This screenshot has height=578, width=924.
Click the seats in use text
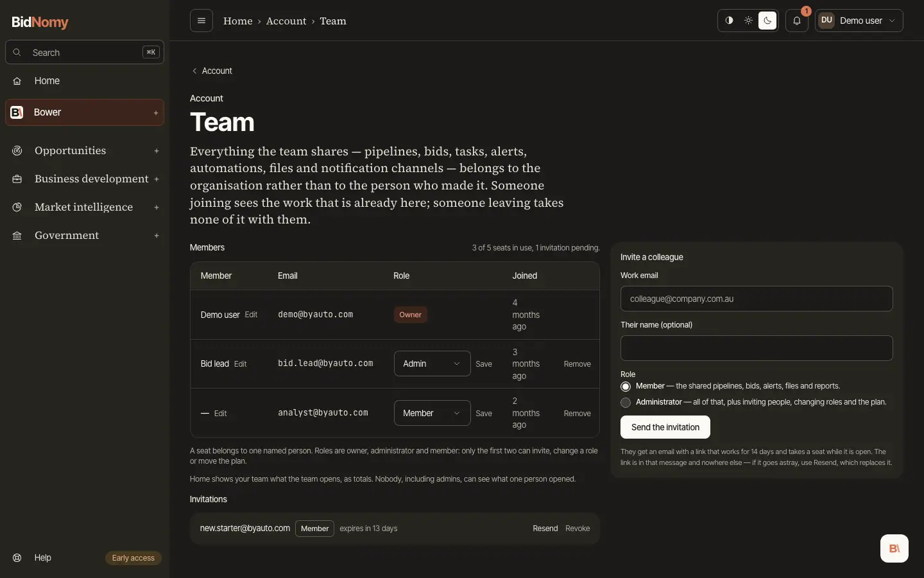(536, 248)
